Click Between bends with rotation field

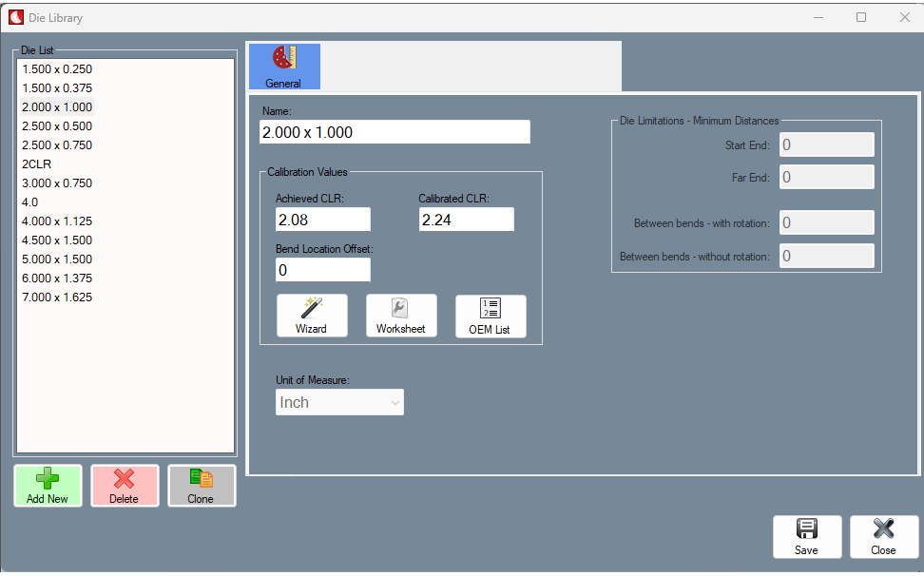pos(827,222)
